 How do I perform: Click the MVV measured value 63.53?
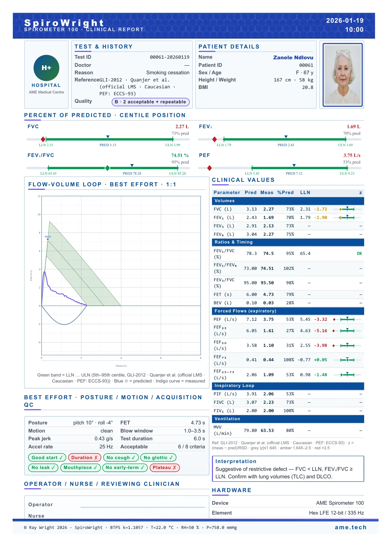(267, 431)
